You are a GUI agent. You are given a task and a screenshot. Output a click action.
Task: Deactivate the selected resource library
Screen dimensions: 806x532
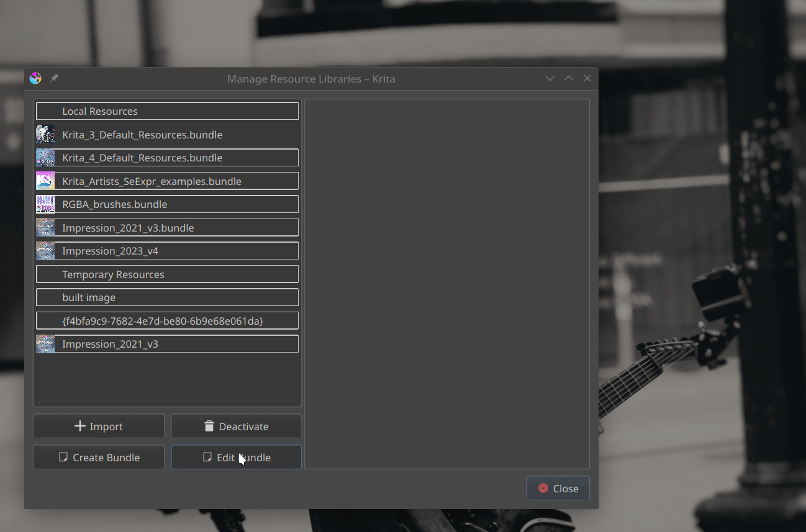pos(236,426)
